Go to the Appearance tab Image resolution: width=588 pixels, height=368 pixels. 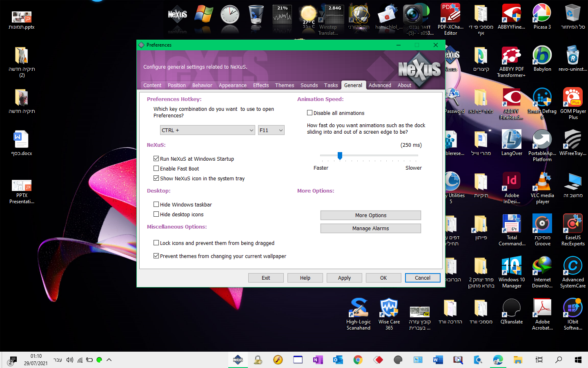233,85
